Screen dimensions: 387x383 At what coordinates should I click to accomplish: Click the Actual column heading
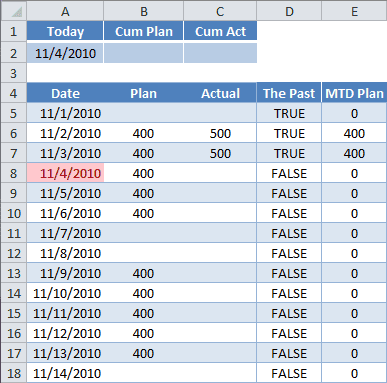click(220, 93)
